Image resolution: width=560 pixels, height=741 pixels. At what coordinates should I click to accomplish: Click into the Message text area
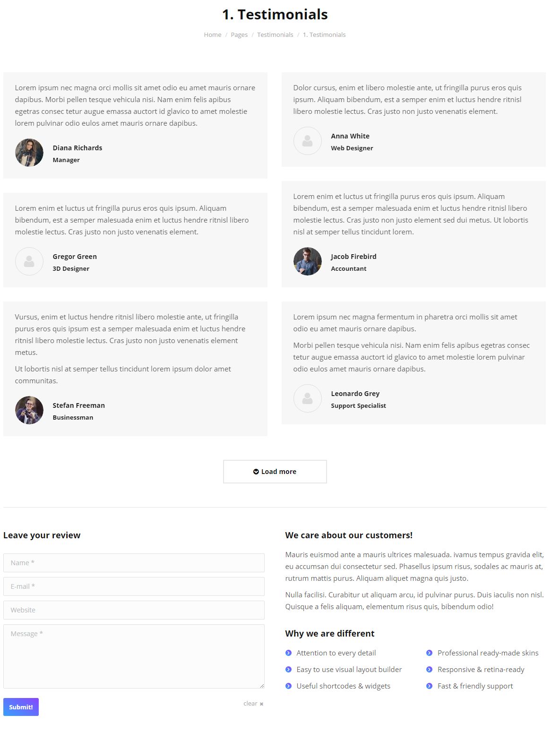134,656
